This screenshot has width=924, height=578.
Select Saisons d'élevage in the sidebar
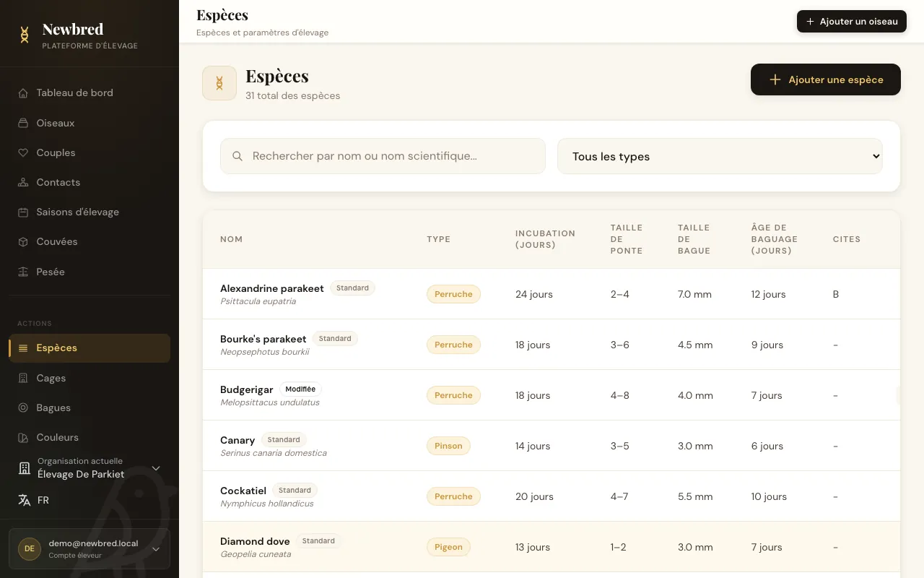click(x=90, y=212)
